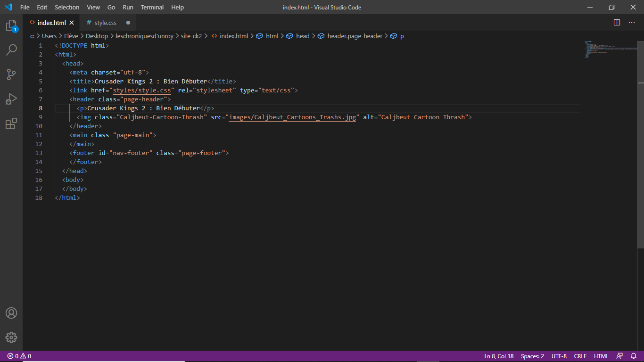Open More Actions ellipsis in editor toolbar
Viewport: 644px width, 362px height.
coord(631,23)
